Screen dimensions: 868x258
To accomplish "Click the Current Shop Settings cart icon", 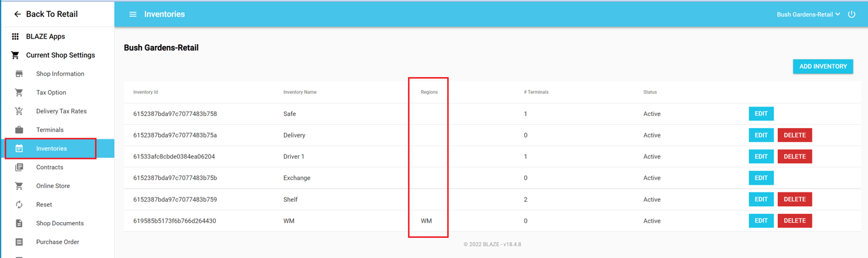I will tap(15, 56).
